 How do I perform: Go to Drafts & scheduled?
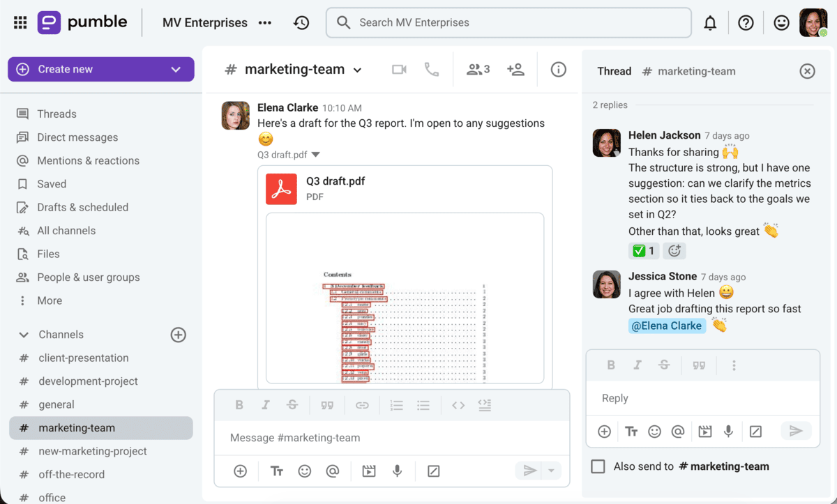[82, 207]
